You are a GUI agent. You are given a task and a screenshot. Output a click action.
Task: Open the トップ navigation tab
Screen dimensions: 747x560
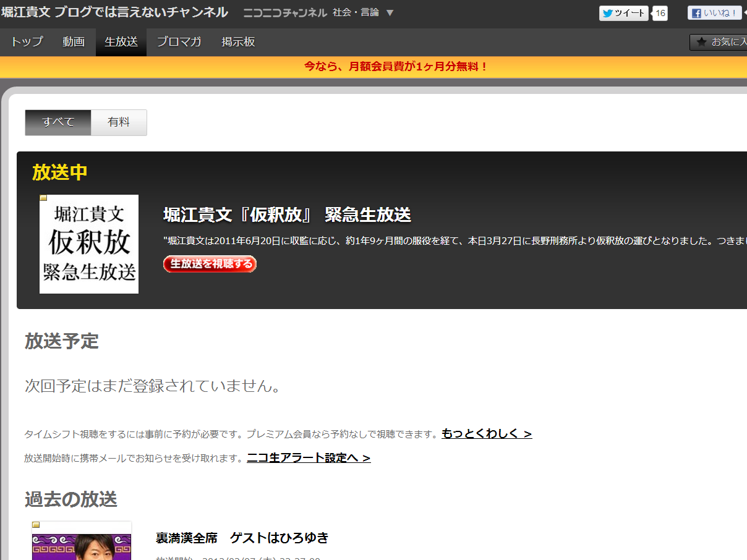tap(27, 42)
